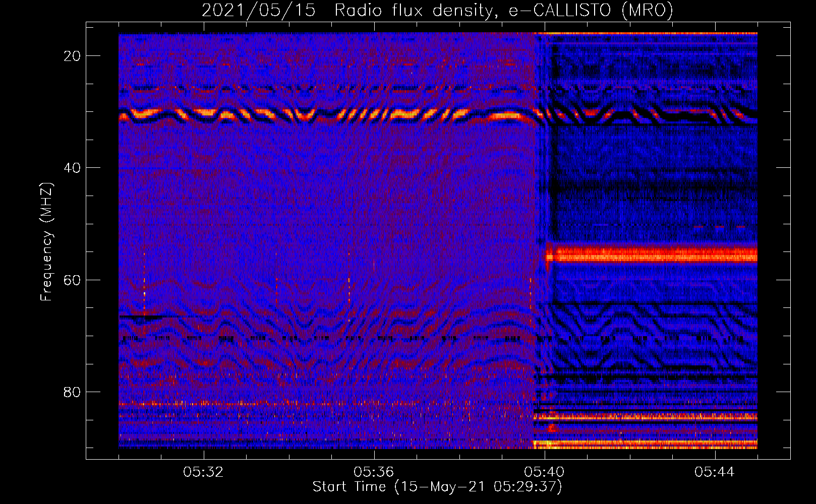
Task: Click the 05:40 time tick label
Action: [x=544, y=472]
